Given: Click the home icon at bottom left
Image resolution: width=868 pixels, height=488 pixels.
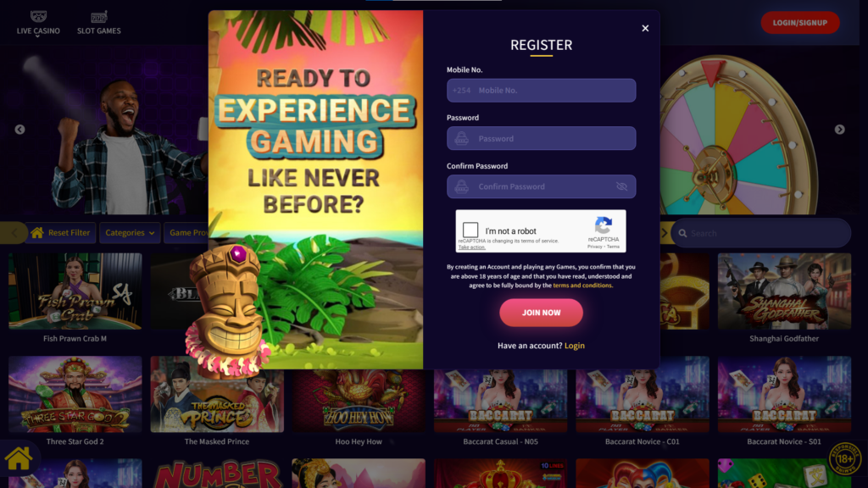Looking at the screenshot, I should (19, 458).
